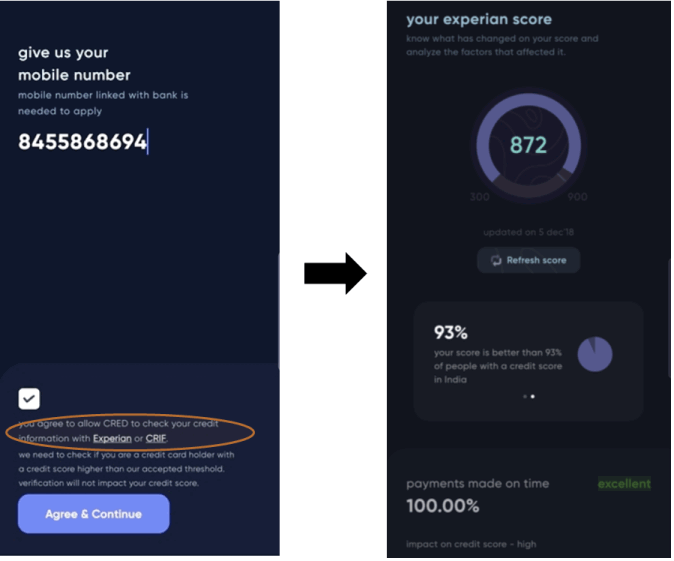Click the 100.00% payments value
This screenshot has height=561, width=674.
[x=443, y=506]
